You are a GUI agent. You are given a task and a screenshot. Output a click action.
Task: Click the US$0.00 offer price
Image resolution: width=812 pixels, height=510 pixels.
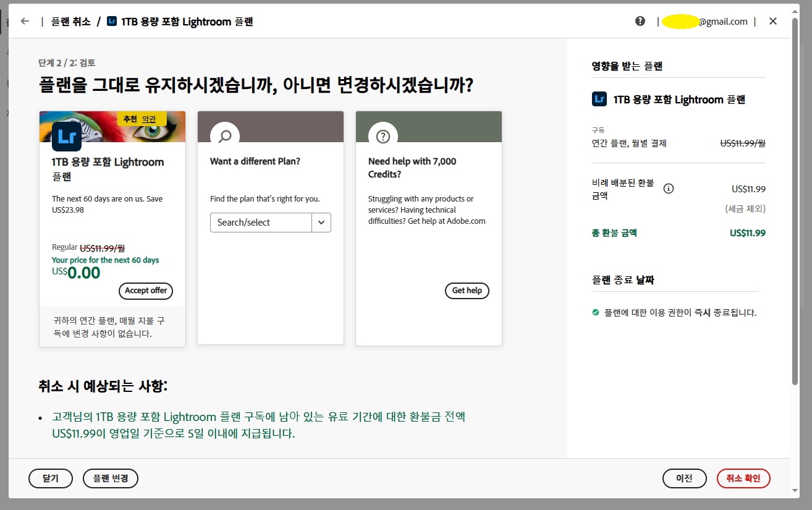[76, 273]
